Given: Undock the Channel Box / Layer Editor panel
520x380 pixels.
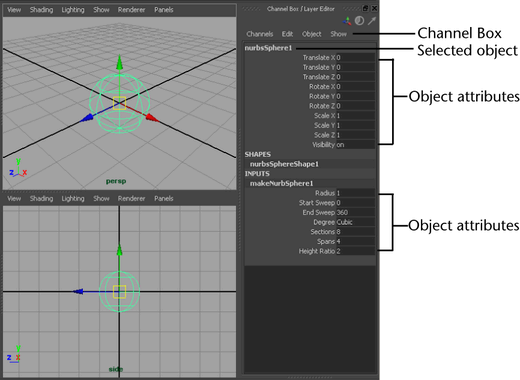Looking at the screenshot, I should click(365, 8).
